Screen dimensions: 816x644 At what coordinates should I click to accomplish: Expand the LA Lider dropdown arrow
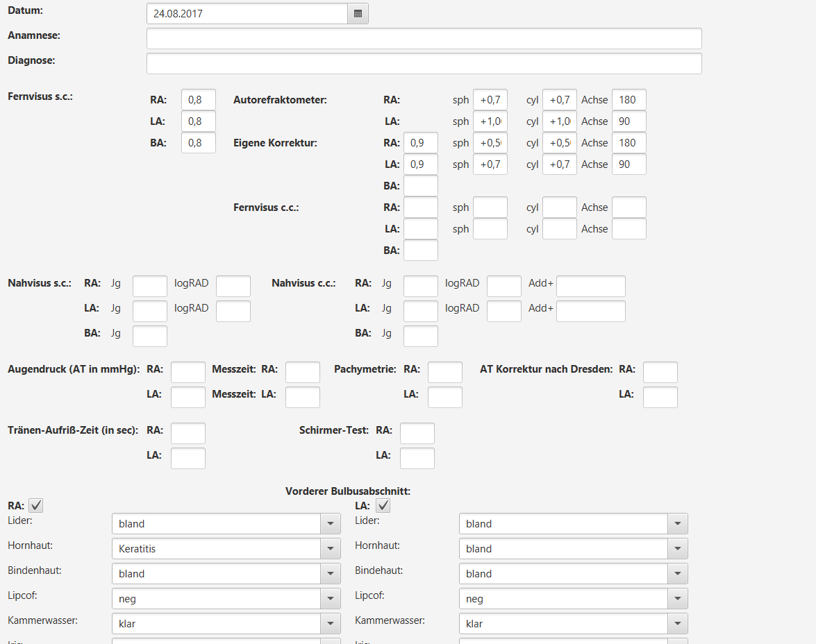pos(678,524)
